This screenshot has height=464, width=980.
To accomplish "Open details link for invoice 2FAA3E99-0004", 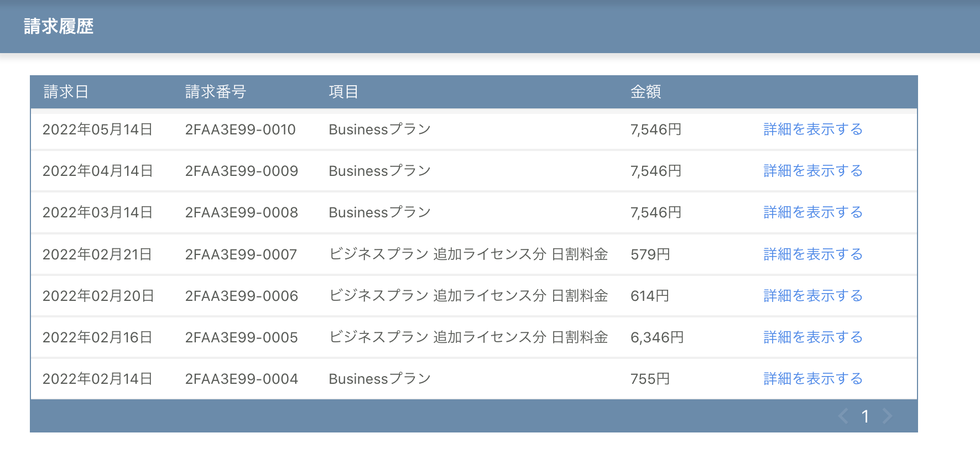I will pos(812,379).
